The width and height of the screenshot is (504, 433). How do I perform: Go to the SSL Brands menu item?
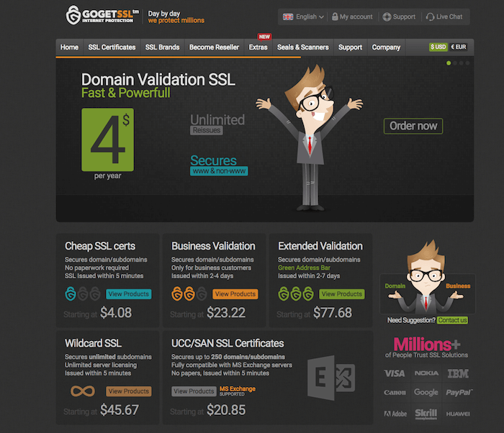point(162,47)
